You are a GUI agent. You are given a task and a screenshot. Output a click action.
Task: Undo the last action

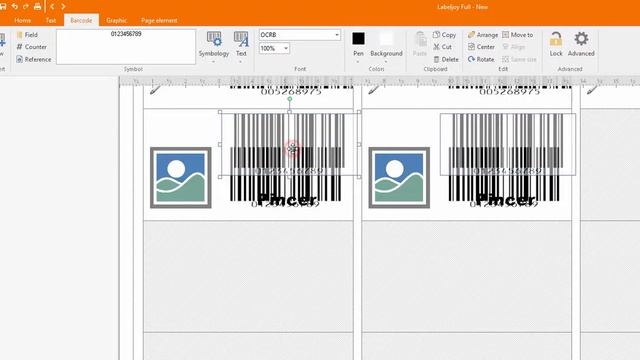(15, 7)
